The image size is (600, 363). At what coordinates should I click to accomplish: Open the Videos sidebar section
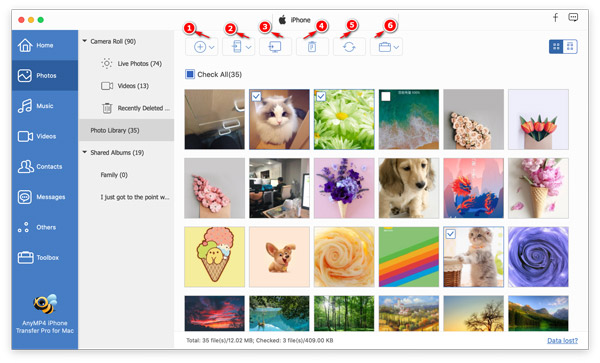pyautogui.click(x=45, y=136)
